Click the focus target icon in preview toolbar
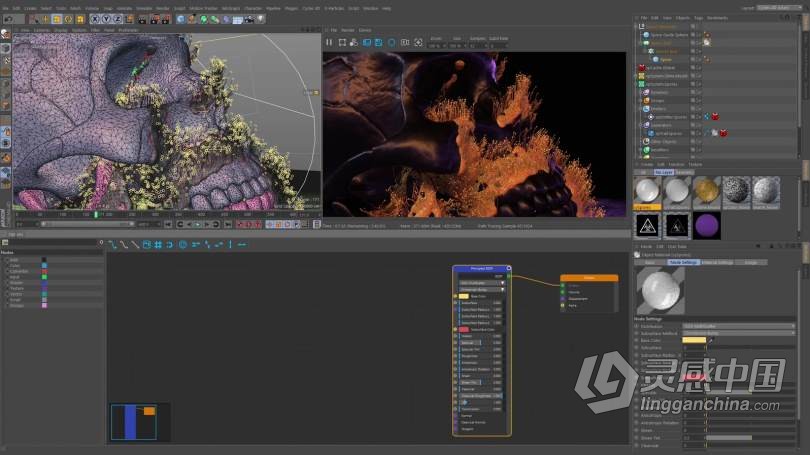Viewport: 810px width, 455px height. [418, 42]
